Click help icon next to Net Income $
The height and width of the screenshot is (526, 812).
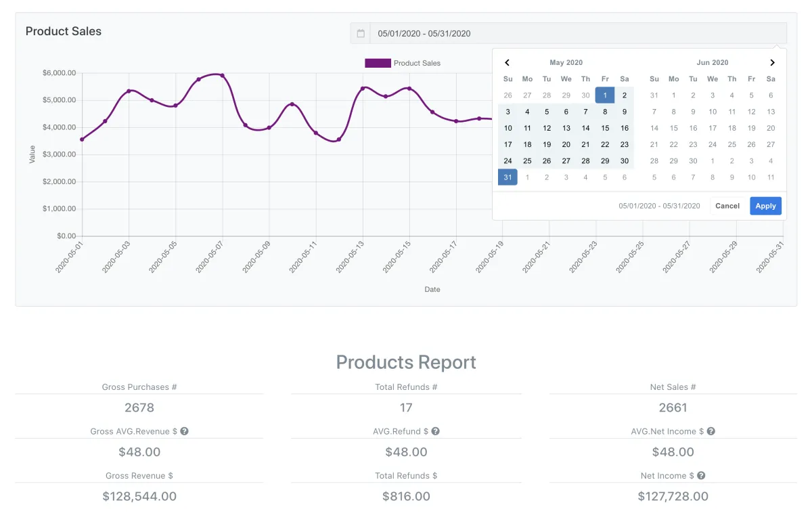702,476
